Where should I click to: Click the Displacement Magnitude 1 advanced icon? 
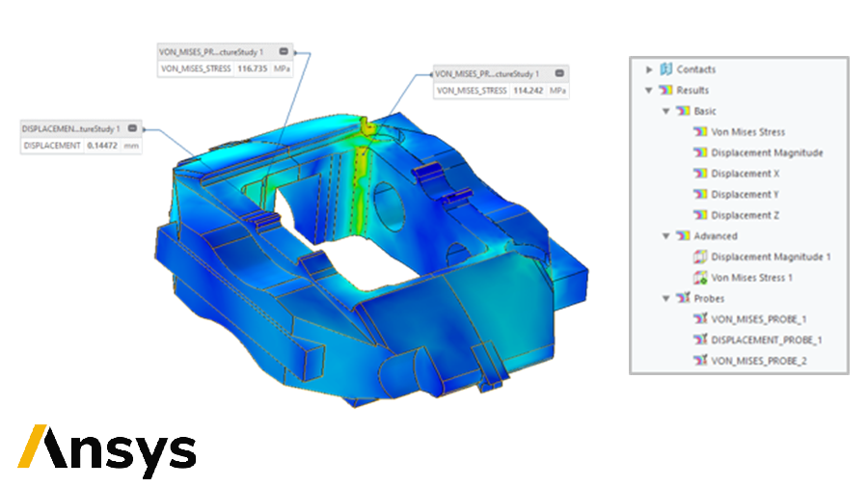tap(701, 258)
